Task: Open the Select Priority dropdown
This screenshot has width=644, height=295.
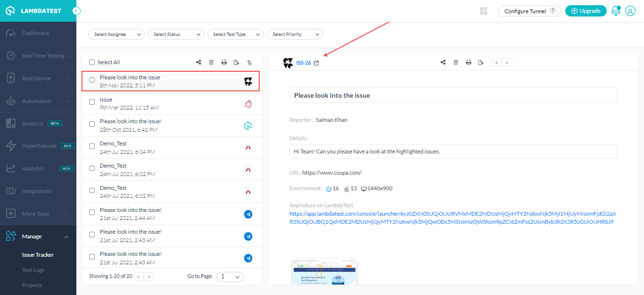Action: 295,34
